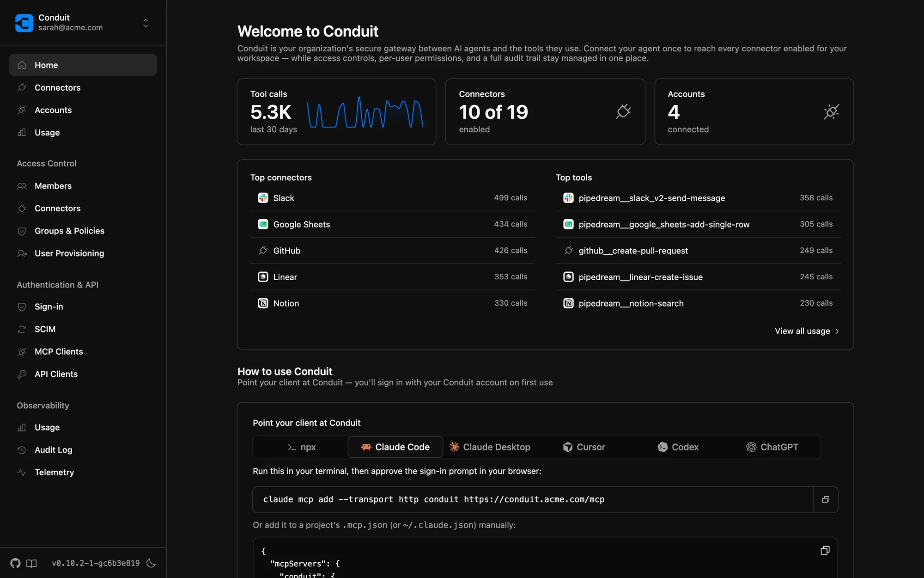Switch to the npx tab
Image resolution: width=924 pixels, height=578 pixels.
click(301, 447)
